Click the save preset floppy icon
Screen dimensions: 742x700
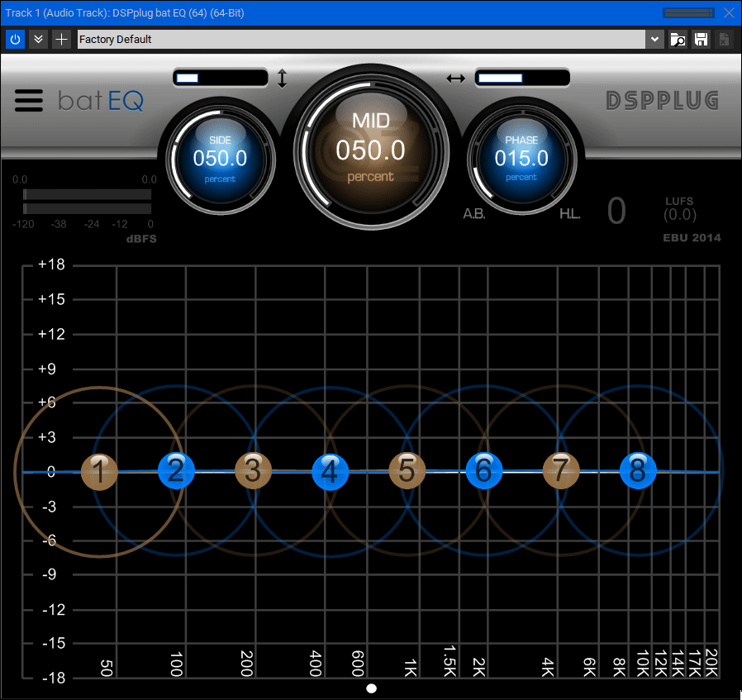pyautogui.click(x=701, y=39)
